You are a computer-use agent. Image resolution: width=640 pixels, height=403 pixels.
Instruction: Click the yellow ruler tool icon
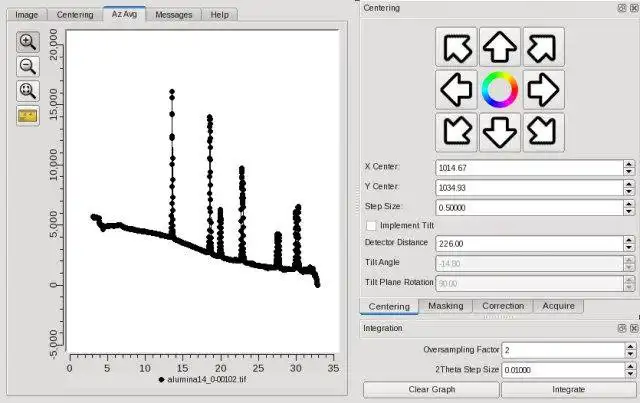click(x=28, y=116)
